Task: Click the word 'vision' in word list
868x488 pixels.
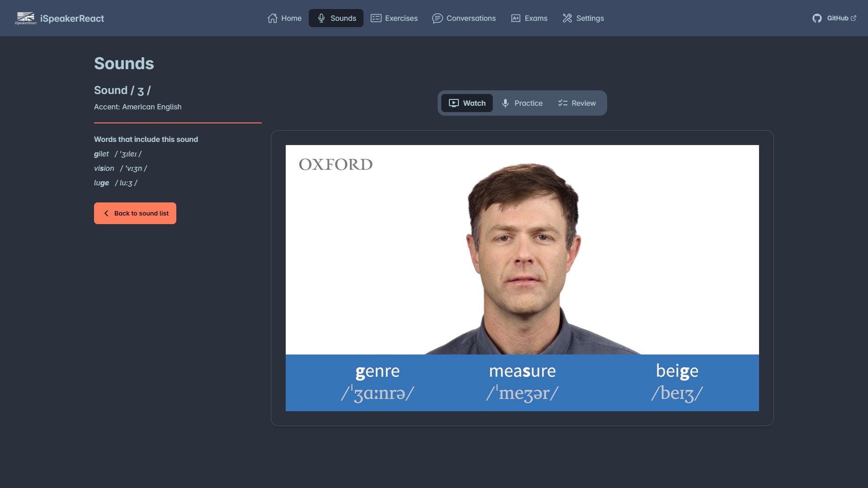Action: pyautogui.click(x=104, y=168)
